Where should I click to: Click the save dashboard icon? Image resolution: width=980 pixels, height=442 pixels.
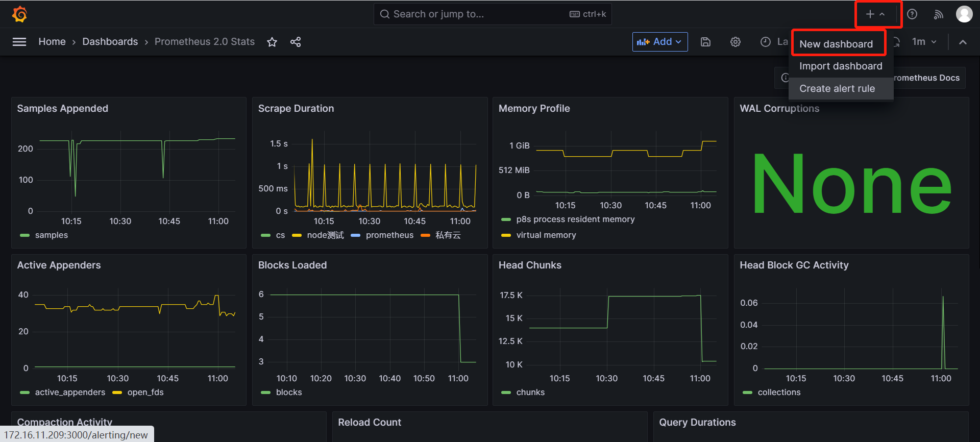(705, 42)
